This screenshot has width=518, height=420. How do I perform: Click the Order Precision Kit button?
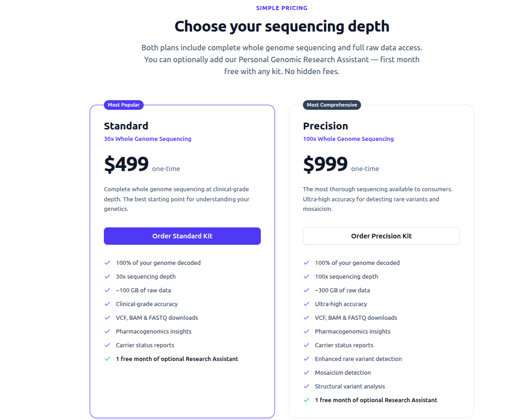381,236
